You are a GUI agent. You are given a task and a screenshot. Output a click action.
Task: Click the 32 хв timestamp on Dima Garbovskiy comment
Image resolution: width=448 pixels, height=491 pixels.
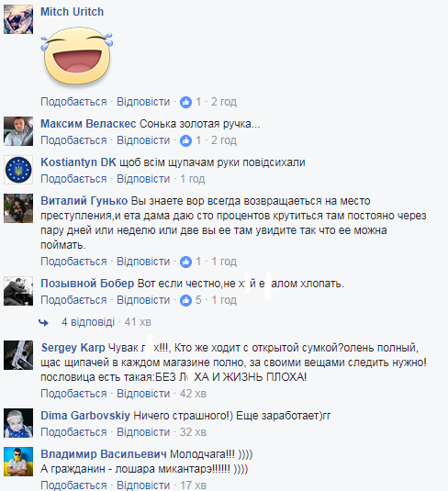click(193, 432)
